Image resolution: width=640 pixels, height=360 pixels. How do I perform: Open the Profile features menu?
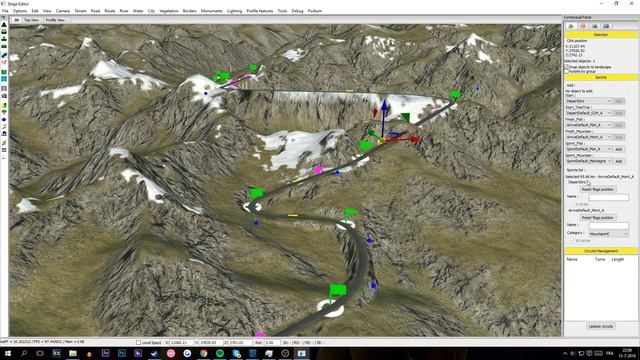point(260,11)
